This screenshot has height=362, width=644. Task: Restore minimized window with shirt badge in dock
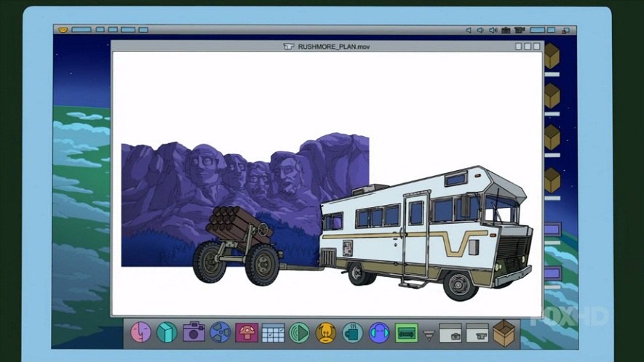coord(477,333)
